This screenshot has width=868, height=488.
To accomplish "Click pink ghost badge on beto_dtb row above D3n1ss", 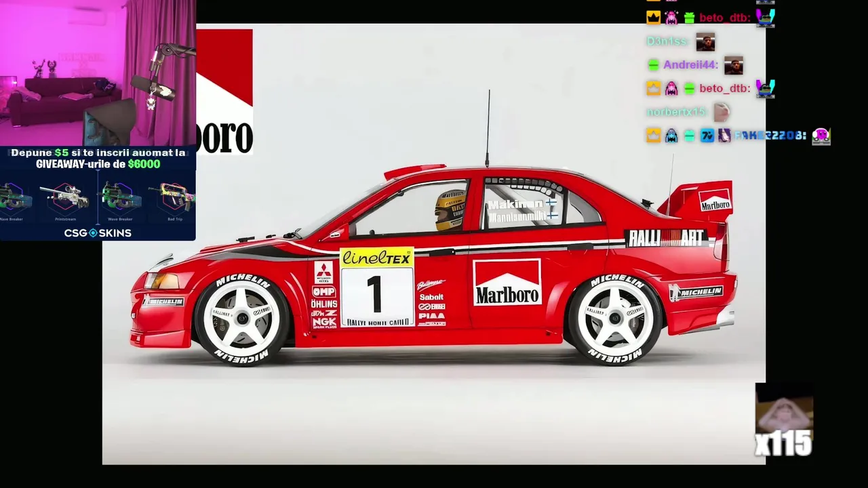I will 671,18.
